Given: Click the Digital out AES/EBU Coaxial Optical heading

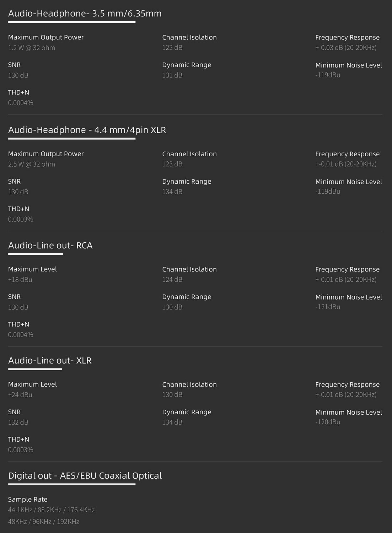Looking at the screenshot, I should click(x=85, y=476).
